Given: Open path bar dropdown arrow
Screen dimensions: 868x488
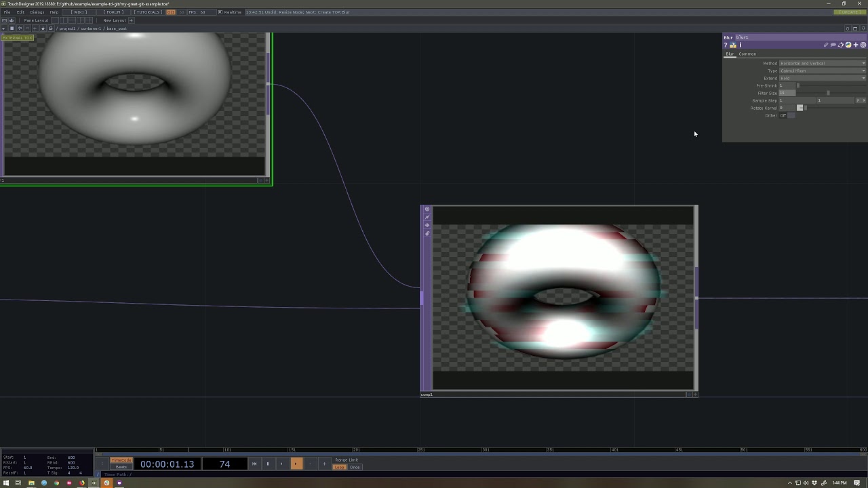Looking at the screenshot, I should point(3,28).
